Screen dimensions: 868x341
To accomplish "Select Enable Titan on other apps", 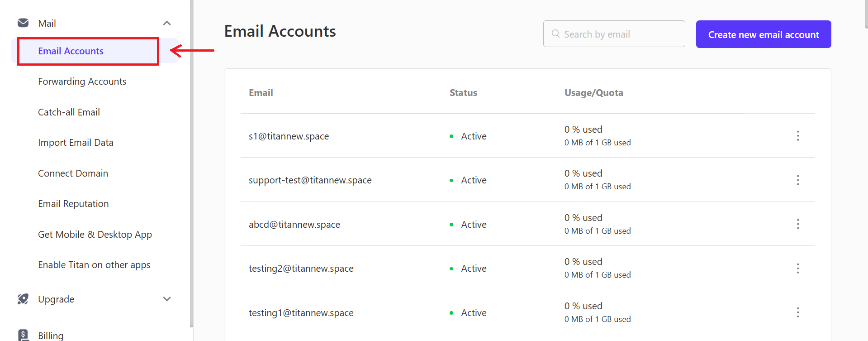I will coord(94,265).
